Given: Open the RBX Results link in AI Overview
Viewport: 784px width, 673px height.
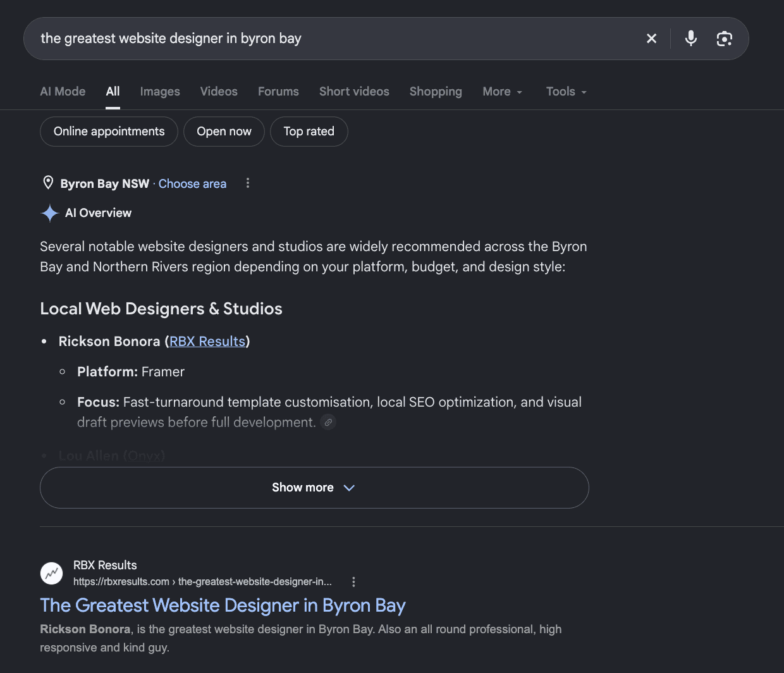Looking at the screenshot, I should [x=207, y=342].
